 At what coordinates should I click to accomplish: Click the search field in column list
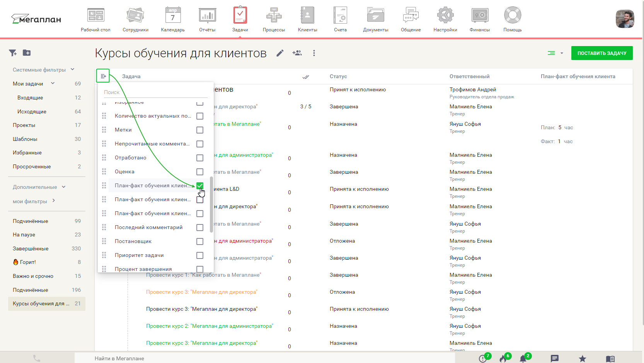point(155,92)
